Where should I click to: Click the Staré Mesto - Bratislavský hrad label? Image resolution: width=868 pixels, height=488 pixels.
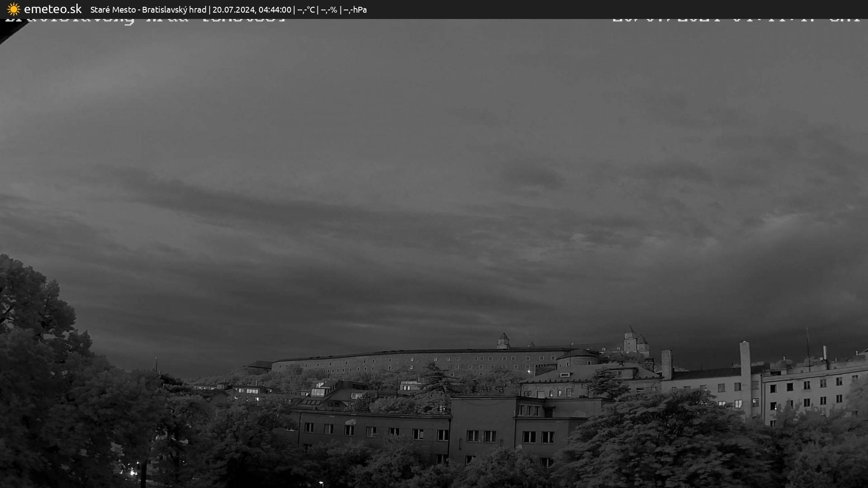(x=148, y=9)
